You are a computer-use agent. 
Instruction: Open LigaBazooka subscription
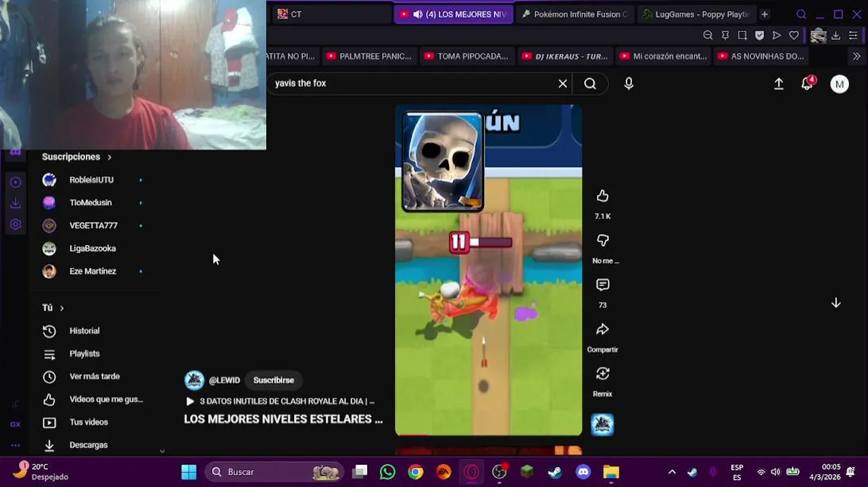93,248
